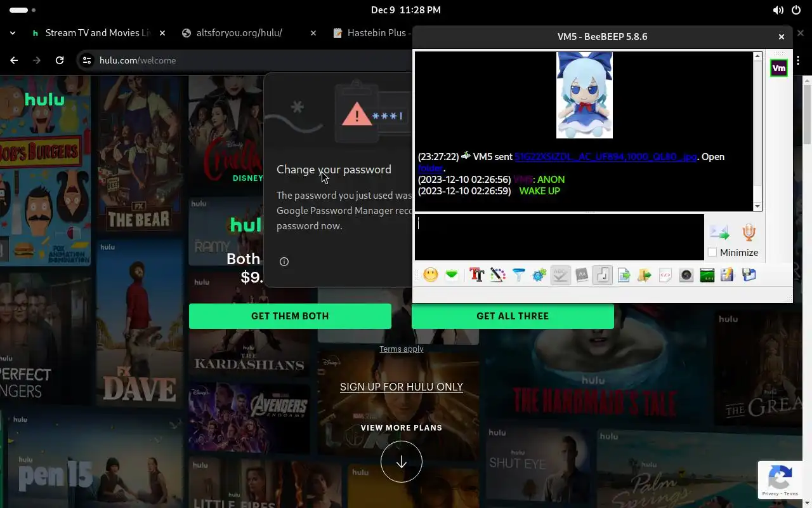The image size is (812, 508).
Task: Click the green chalkboard icon in BeeBEEP toolbar
Action: pos(707,275)
